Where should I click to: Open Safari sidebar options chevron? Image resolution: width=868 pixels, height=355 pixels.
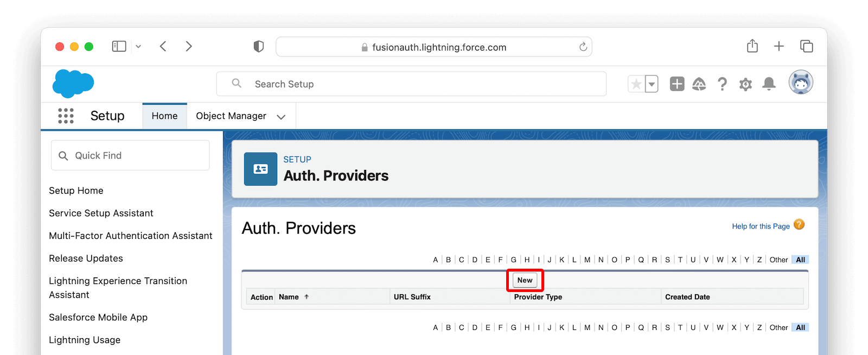click(138, 47)
